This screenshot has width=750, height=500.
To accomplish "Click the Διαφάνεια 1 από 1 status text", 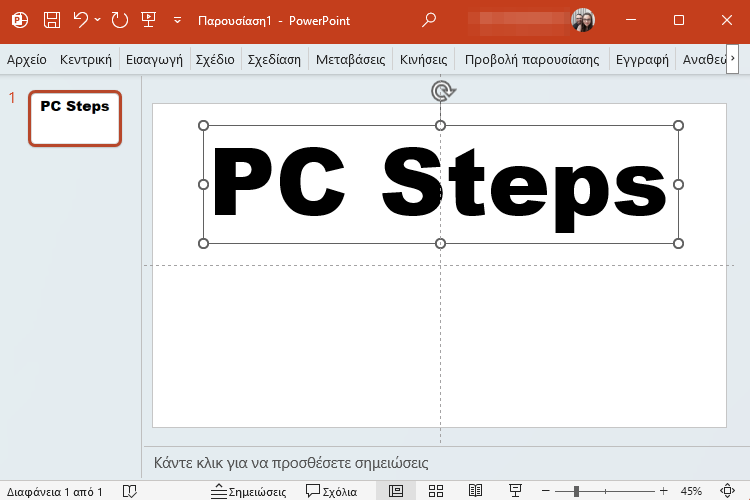I will 55,491.
